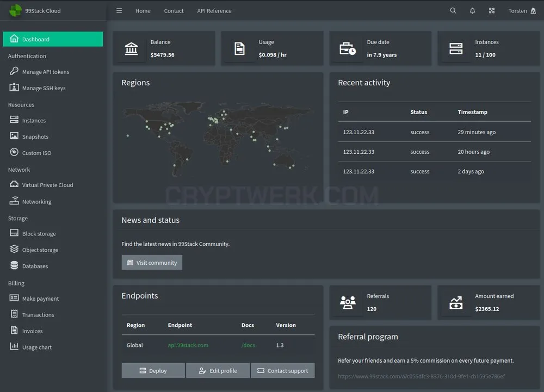This screenshot has width=544, height=392.
Task: Click the Databases cylinder icon
Action: tap(14, 265)
